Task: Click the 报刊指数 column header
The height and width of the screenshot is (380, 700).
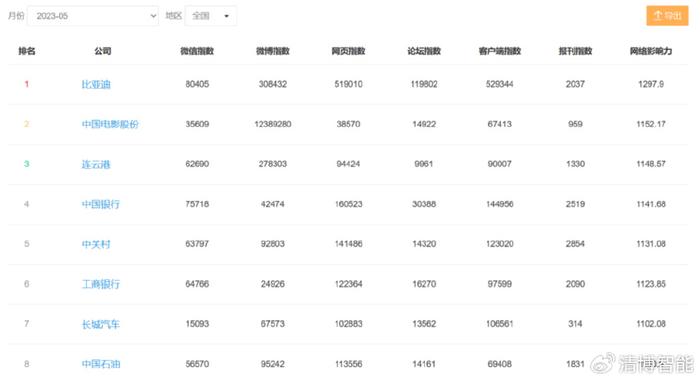Action: tap(575, 51)
